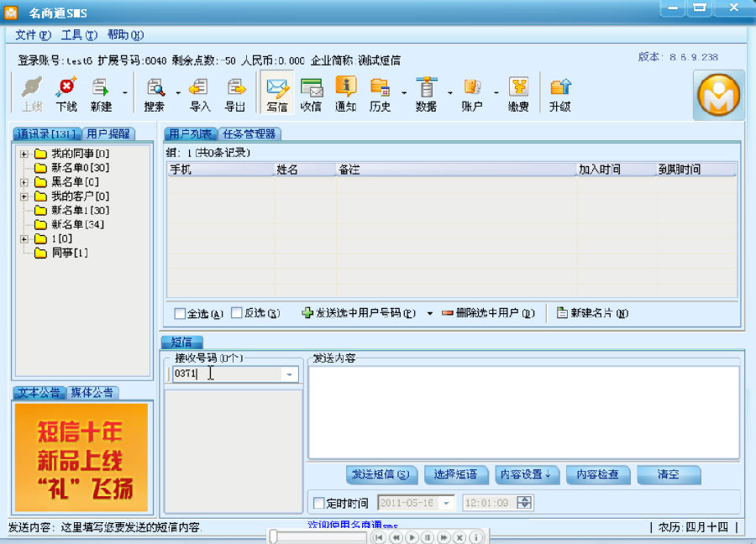The width and height of the screenshot is (756, 544).
Task: Switch to the 用户提醒 tab
Action: pos(108,134)
